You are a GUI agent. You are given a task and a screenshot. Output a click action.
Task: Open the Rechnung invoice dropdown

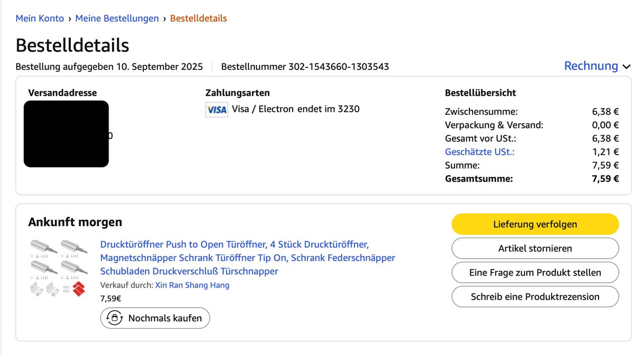click(591, 66)
